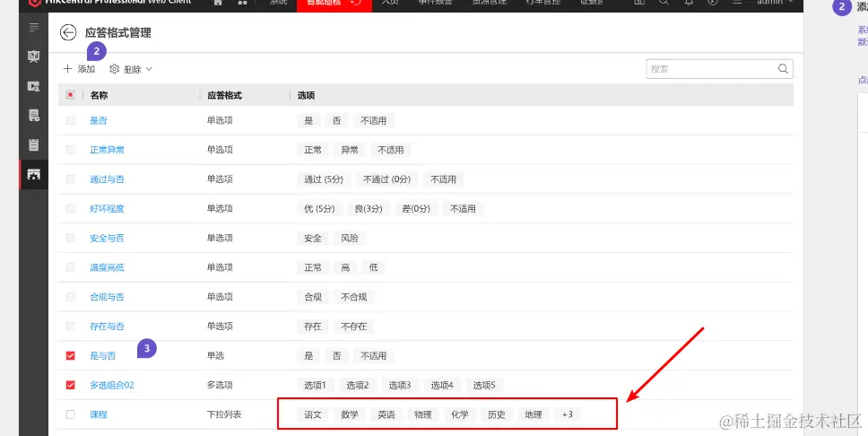
Task: Check the box for row 通过与否
Action: coord(70,179)
